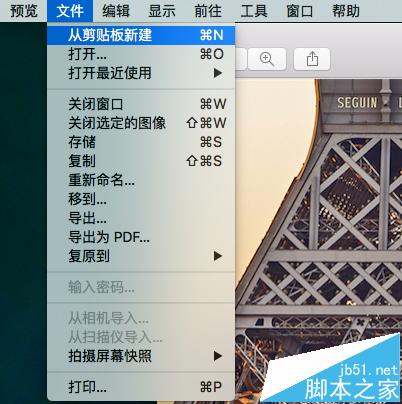Viewport: 402px width, 404px height.
Task: Select 重新命名... menu entry
Action: tap(141, 180)
